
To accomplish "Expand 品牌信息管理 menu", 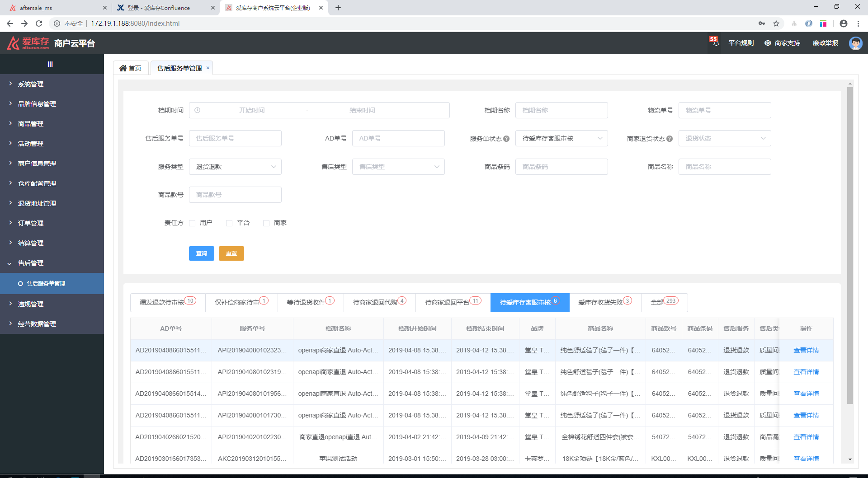I will click(x=52, y=104).
